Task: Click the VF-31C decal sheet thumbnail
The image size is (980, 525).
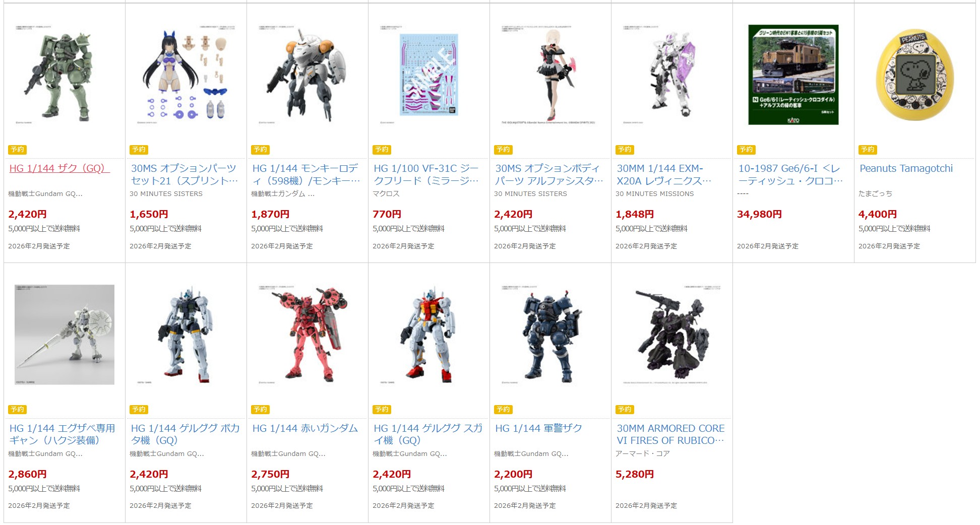Action: [x=429, y=75]
